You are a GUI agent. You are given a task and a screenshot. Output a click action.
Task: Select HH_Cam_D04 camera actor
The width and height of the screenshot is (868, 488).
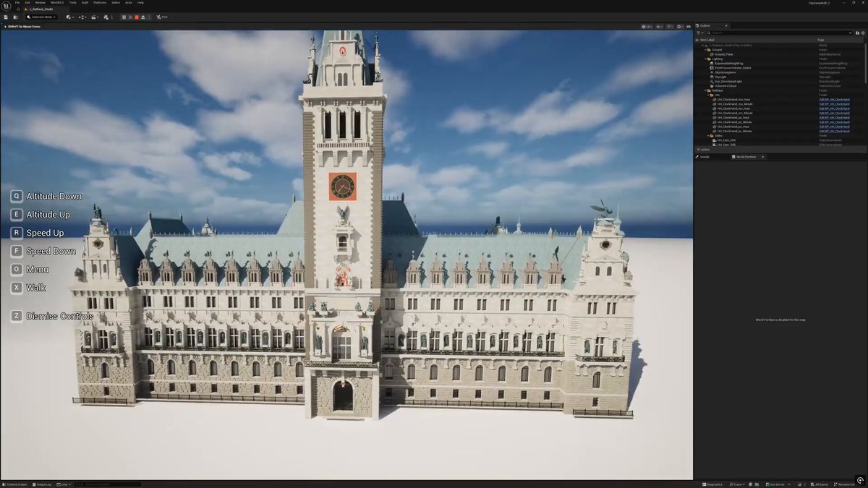pyautogui.click(x=726, y=140)
